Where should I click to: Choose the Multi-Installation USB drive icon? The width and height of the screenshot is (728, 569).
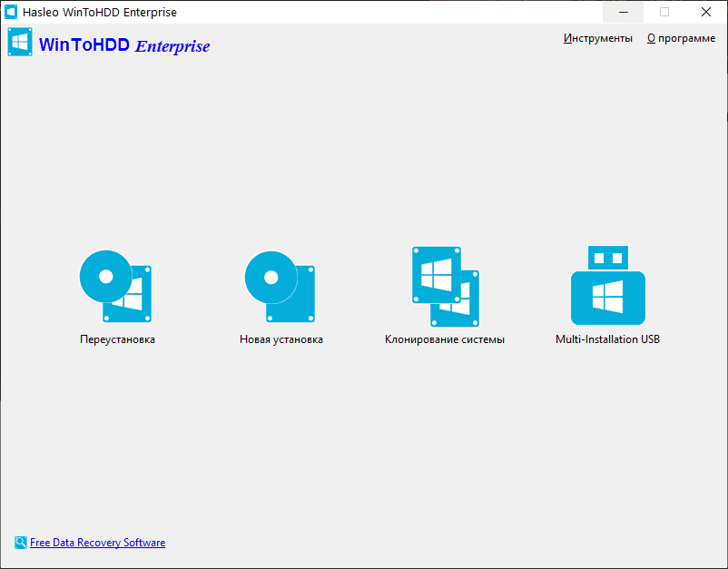pos(608,285)
